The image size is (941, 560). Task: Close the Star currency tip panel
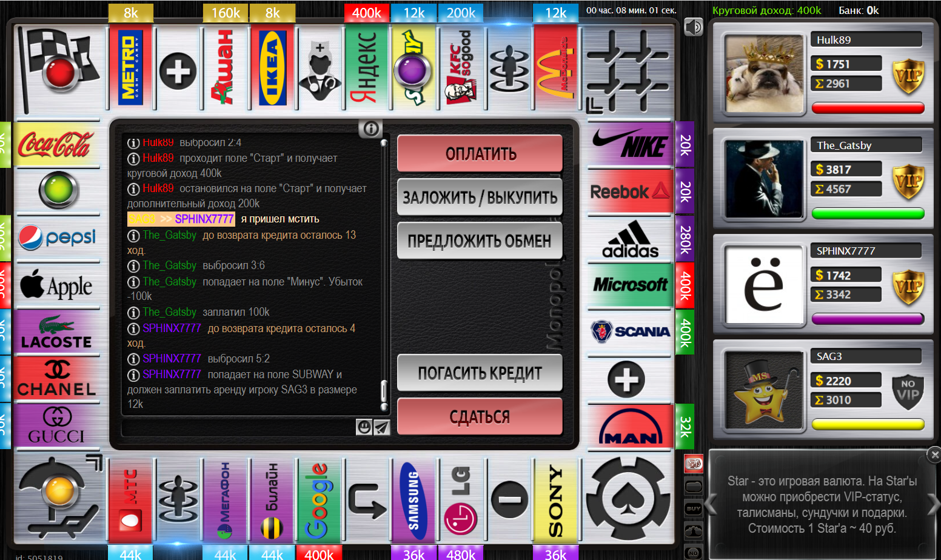[x=934, y=454]
